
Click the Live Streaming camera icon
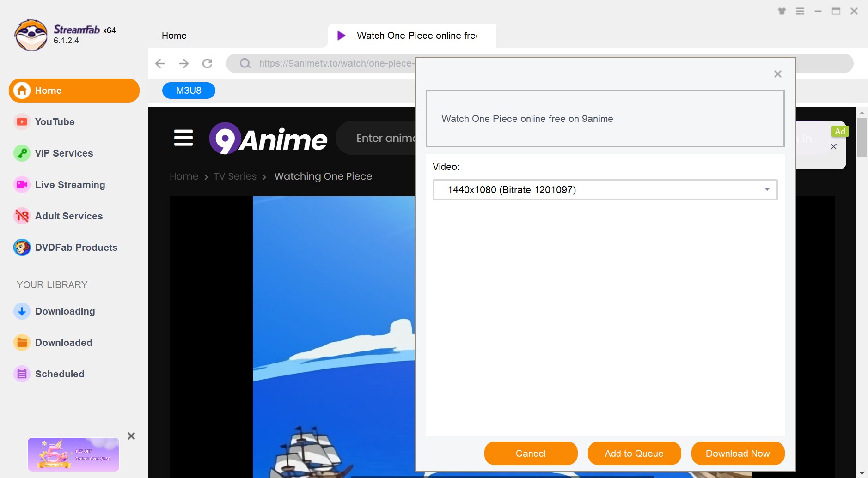22,185
